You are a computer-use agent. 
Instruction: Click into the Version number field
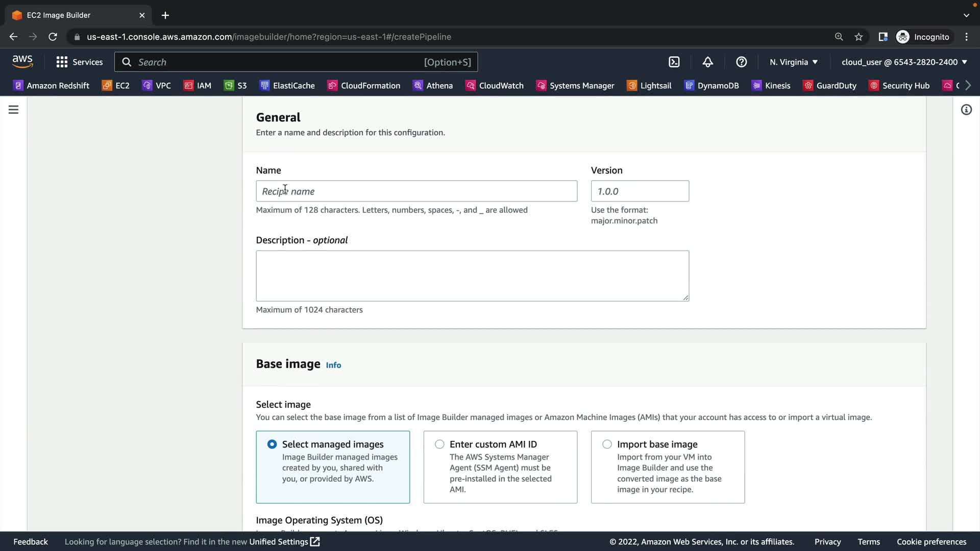click(x=640, y=191)
